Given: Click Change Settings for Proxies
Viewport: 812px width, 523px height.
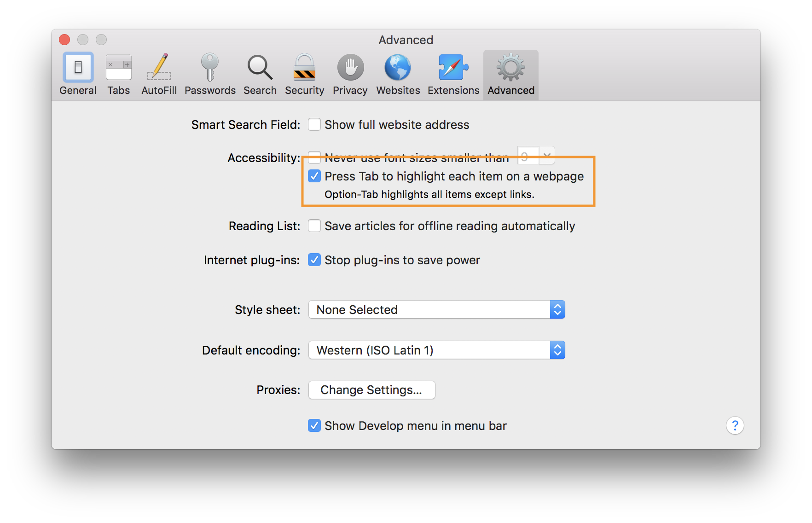Looking at the screenshot, I should (371, 390).
